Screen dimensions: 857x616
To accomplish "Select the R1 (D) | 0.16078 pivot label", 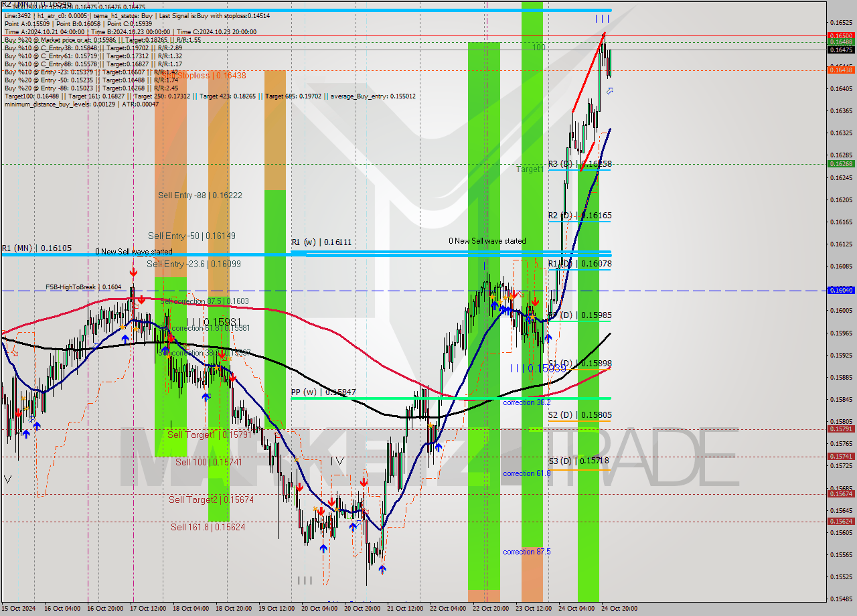I will pos(580,264).
